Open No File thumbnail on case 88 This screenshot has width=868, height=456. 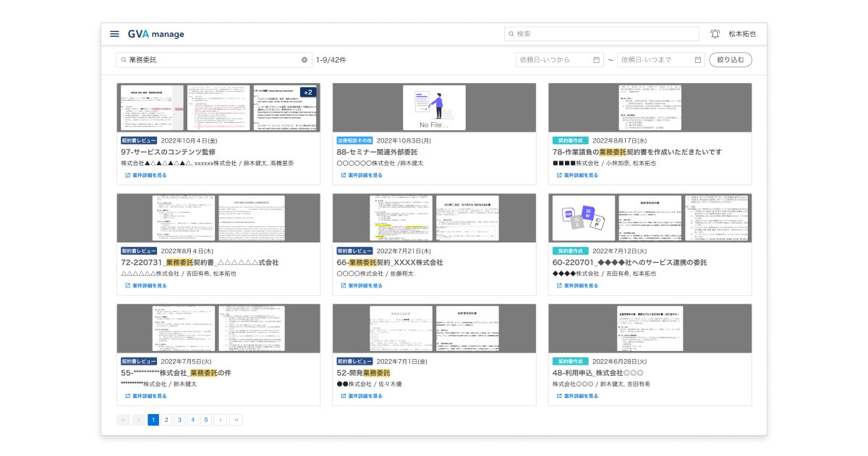click(434, 107)
